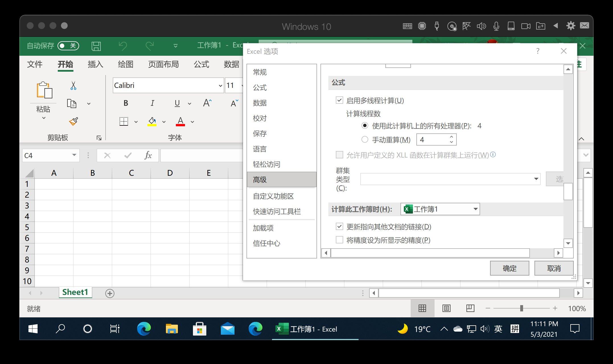Switch to the 页面布局 tab
Image resolution: width=613 pixels, height=364 pixels.
coord(163,64)
